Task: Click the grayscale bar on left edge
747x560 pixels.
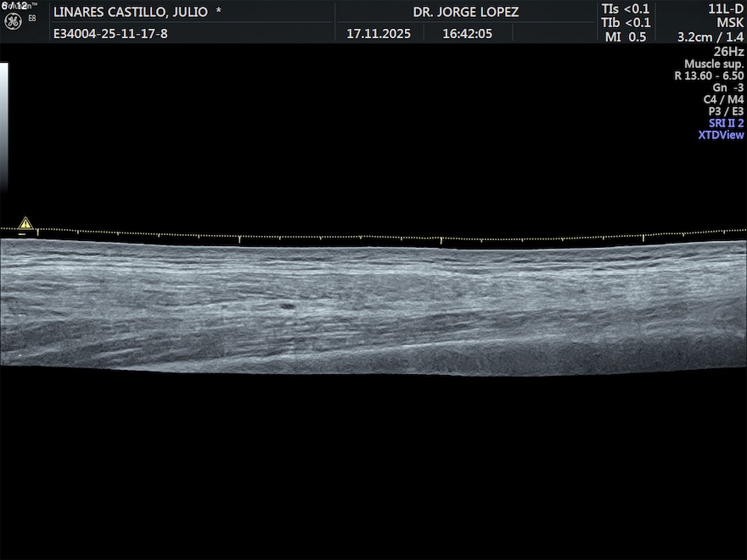Action: click(x=3, y=127)
